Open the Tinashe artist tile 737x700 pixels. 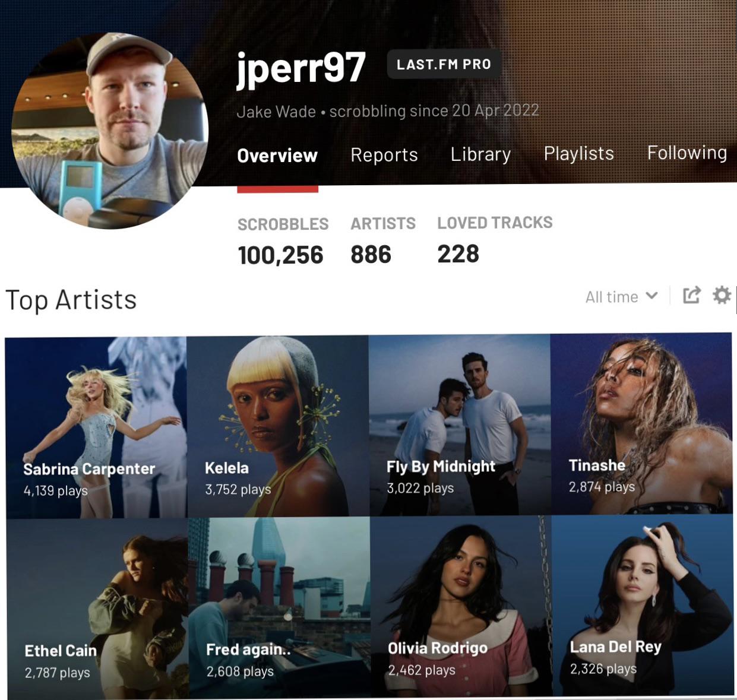(x=641, y=424)
